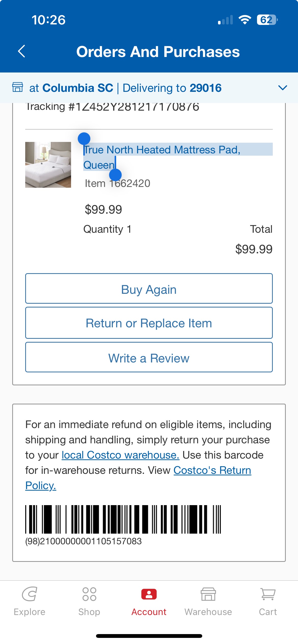
Task: Tap the warehouse store icon by Columbia SC
Action: (x=18, y=87)
